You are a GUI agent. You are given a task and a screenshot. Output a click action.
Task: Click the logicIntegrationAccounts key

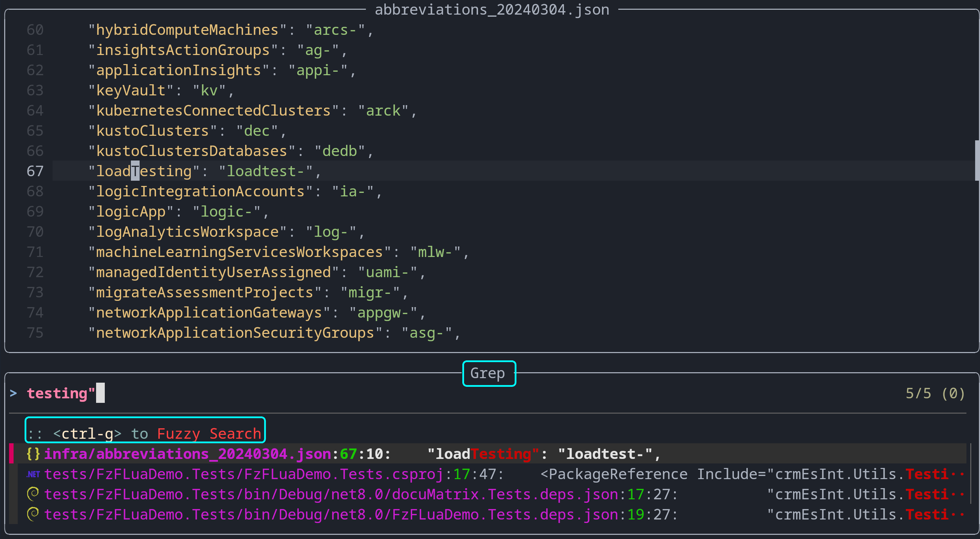(201, 191)
